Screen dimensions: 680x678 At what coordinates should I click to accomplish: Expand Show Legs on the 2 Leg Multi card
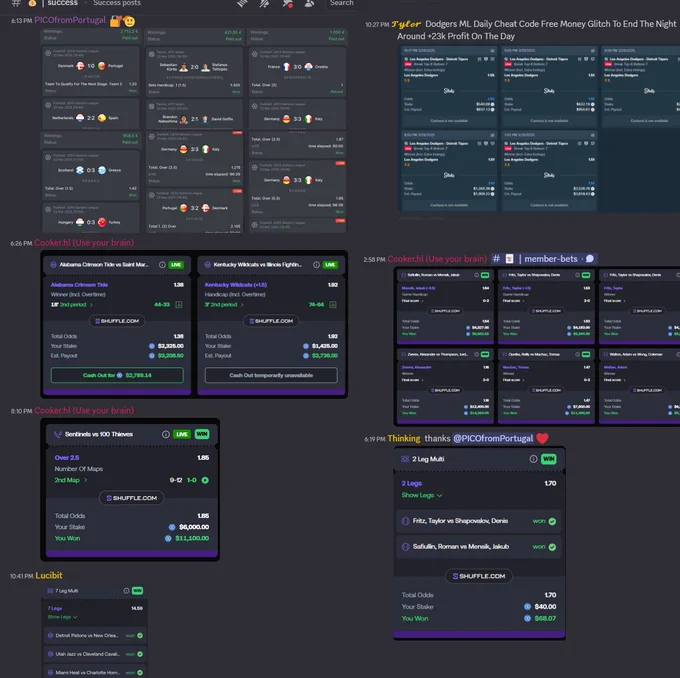(x=422, y=495)
